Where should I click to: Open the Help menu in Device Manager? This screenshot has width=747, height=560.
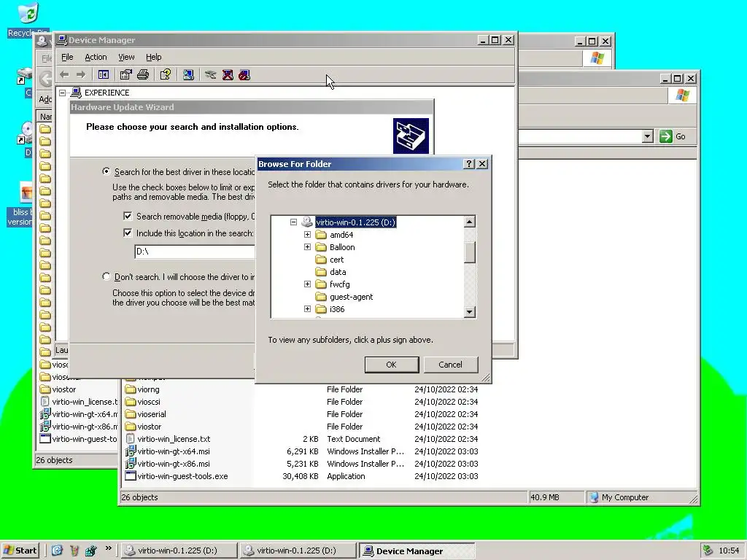point(153,57)
